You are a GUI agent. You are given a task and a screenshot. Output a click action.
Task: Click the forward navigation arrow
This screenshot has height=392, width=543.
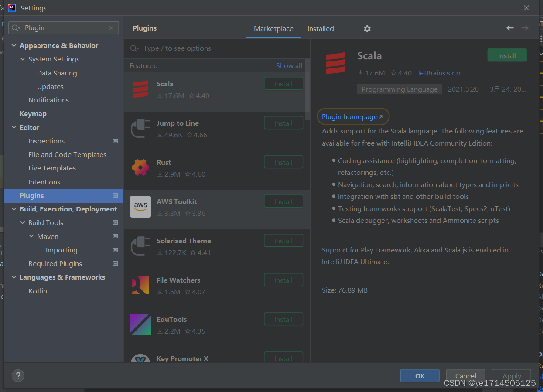tap(525, 28)
